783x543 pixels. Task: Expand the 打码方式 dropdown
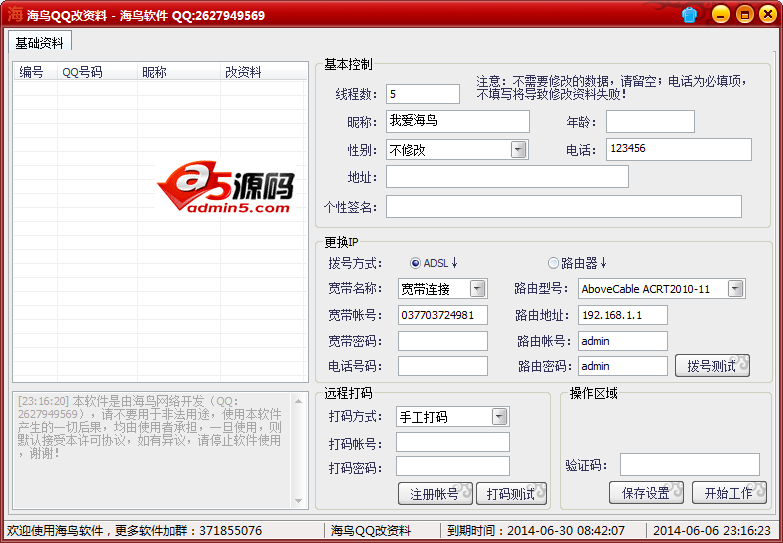pyautogui.click(x=499, y=417)
